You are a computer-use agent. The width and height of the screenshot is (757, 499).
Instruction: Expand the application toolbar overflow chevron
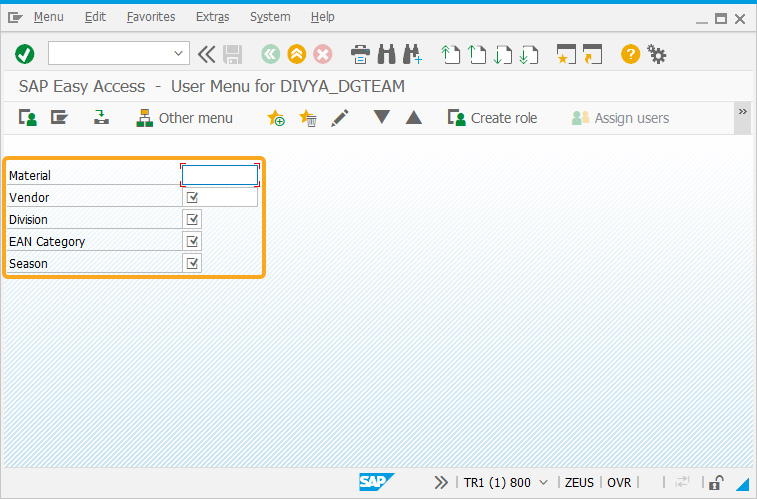coord(743,112)
